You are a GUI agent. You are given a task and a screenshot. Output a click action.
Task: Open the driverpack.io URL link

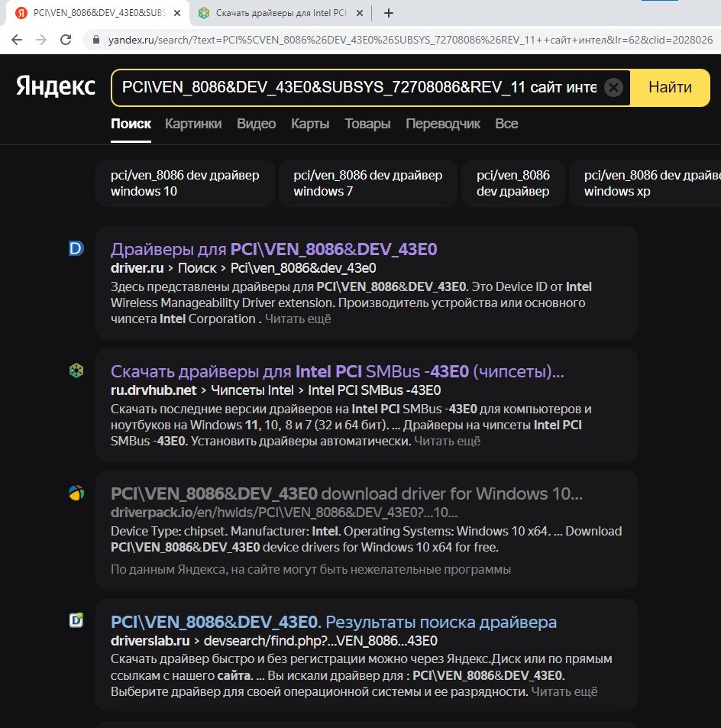point(284,513)
